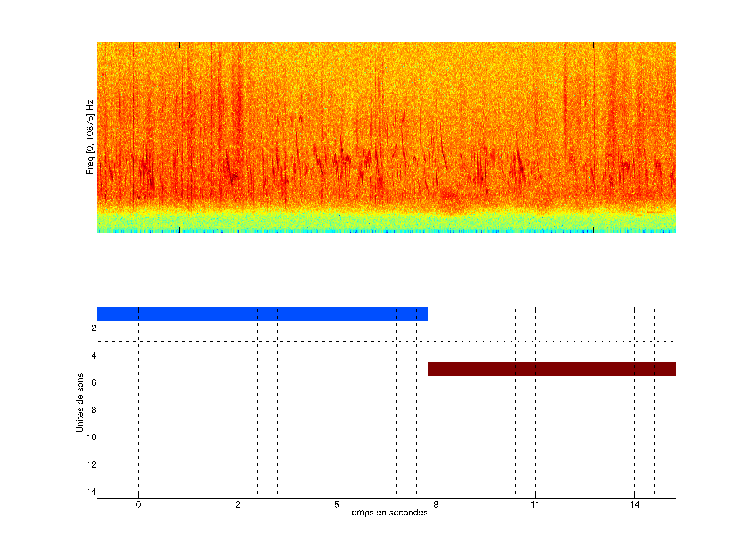
Task: Click the cyan low-frequency band in spectrogram
Action: pos(386,223)
